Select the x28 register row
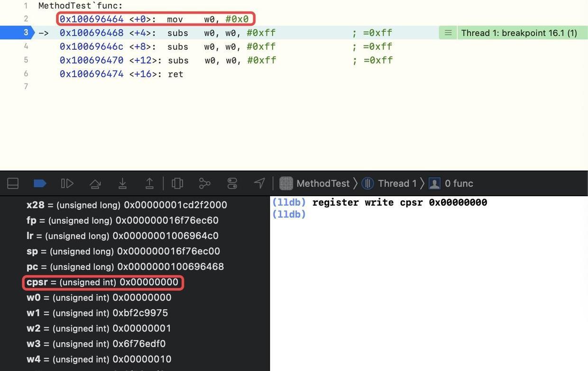 pos(127,205)
